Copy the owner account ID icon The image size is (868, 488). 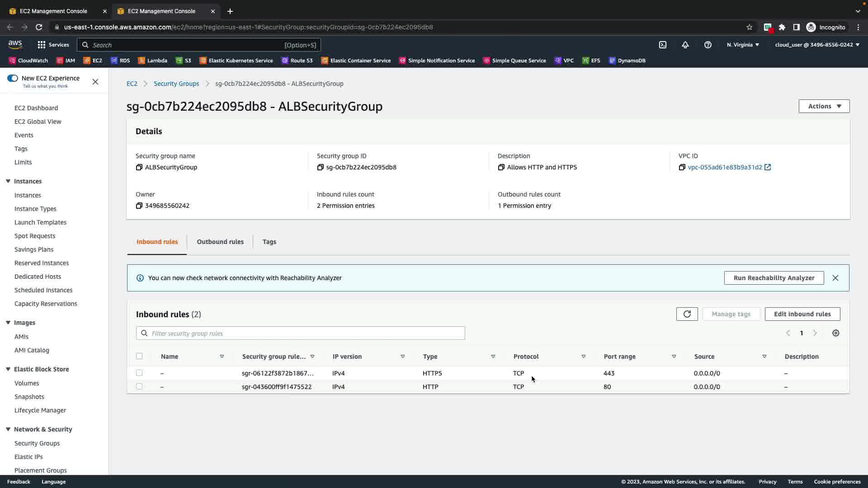tap(139, 206)
